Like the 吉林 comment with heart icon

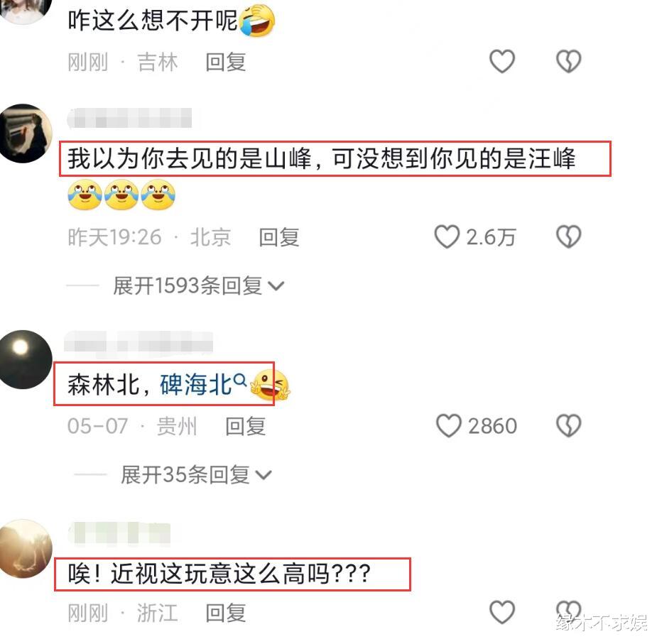[501, 61]
